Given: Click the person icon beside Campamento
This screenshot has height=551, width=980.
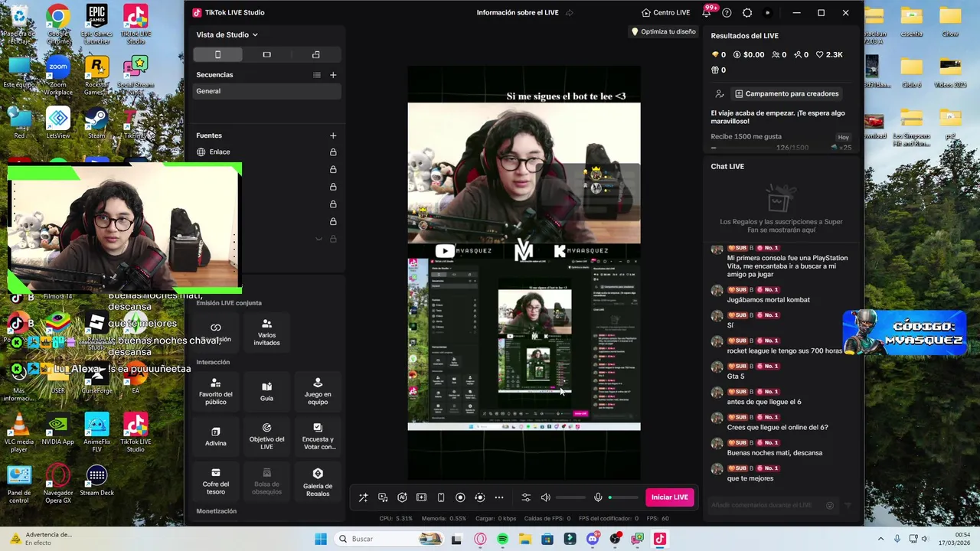Looking at the screenshot, I should pos(719,93).
